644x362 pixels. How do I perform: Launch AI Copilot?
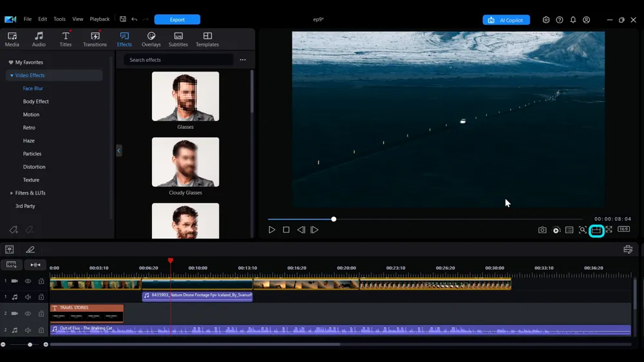[506, 20]
